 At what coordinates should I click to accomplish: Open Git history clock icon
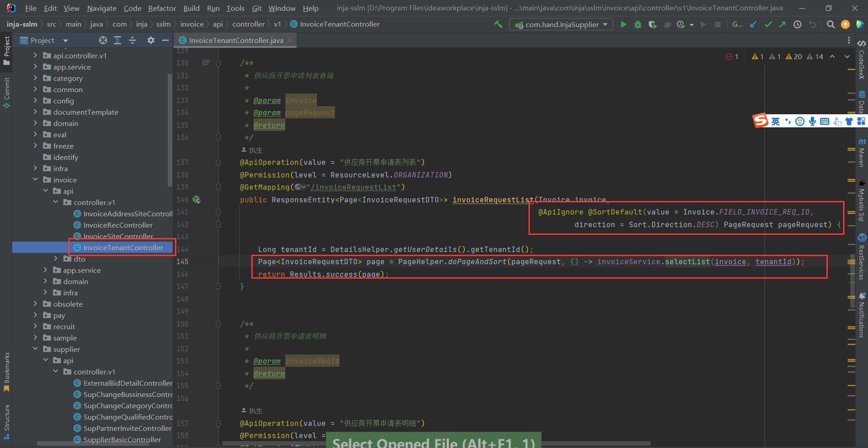click(797, 24)
